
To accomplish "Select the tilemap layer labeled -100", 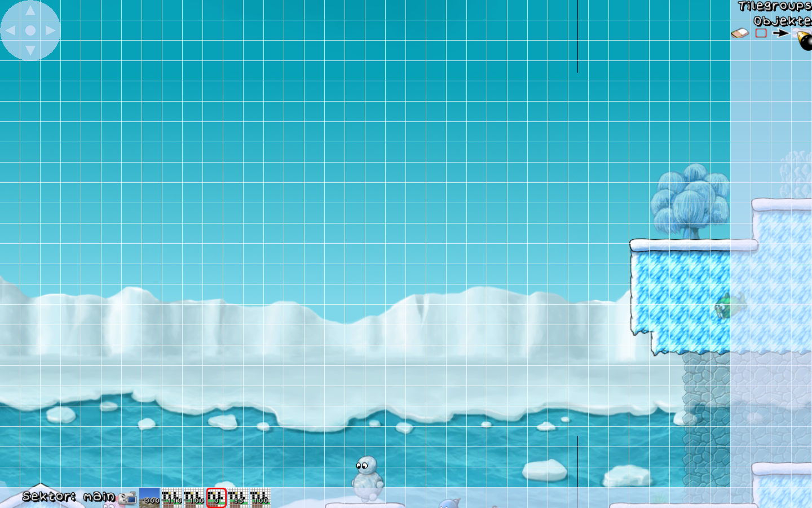I will [x=194, y=497].
